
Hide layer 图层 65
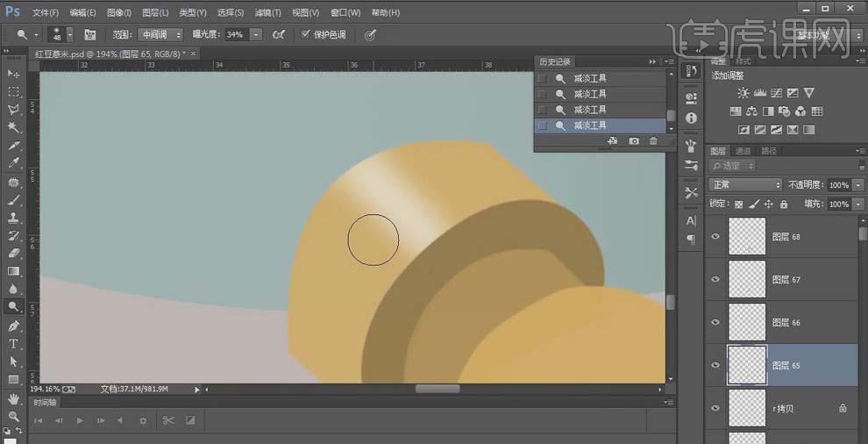click(x=715, y=365)
